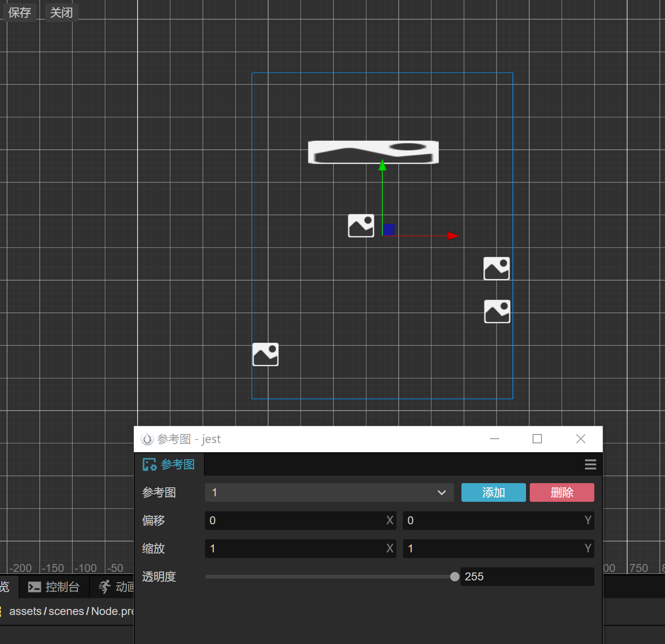Image resolution: width=665 pixels, height=644 pixels.
Task: Focus the 缩放 Y input field
Action: pos(498,549)
